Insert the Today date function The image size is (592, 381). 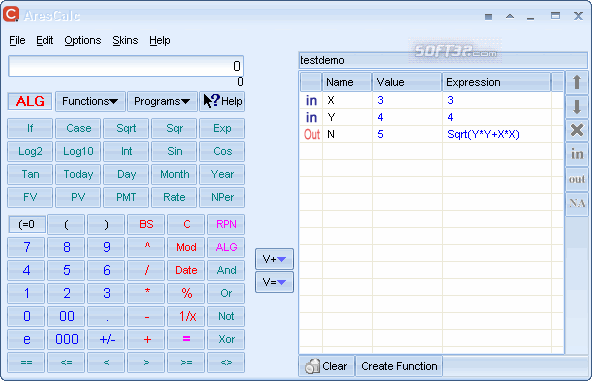click(x=78, y=174)
